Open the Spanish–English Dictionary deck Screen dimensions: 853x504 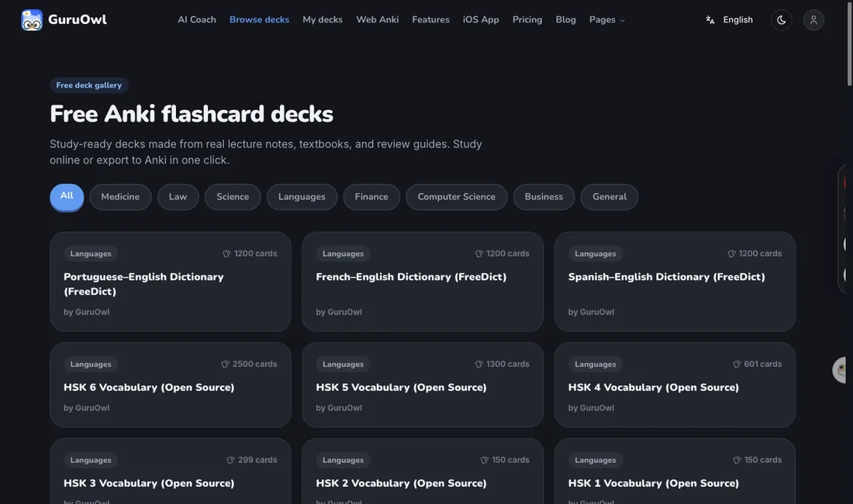coord(675,281)
